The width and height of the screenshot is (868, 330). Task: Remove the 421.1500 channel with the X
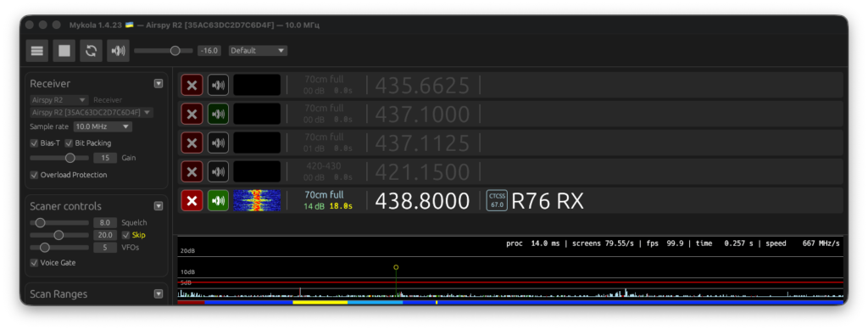(192, 171)
